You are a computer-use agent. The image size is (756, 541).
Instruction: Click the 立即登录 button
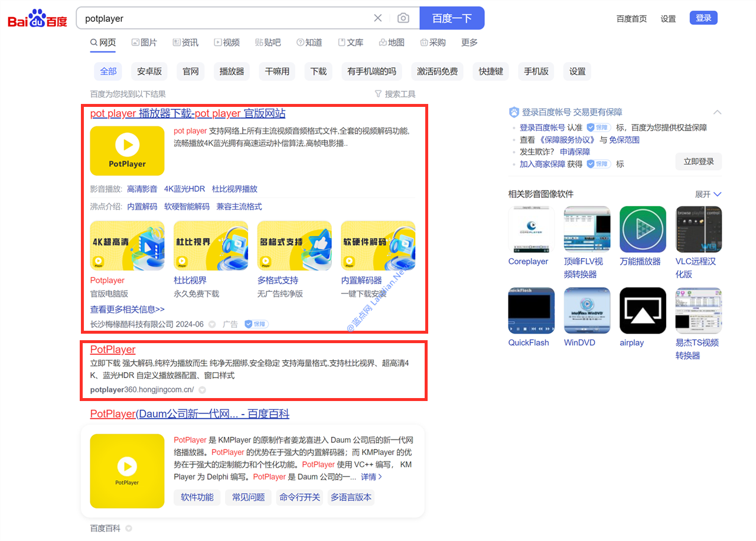699,161
